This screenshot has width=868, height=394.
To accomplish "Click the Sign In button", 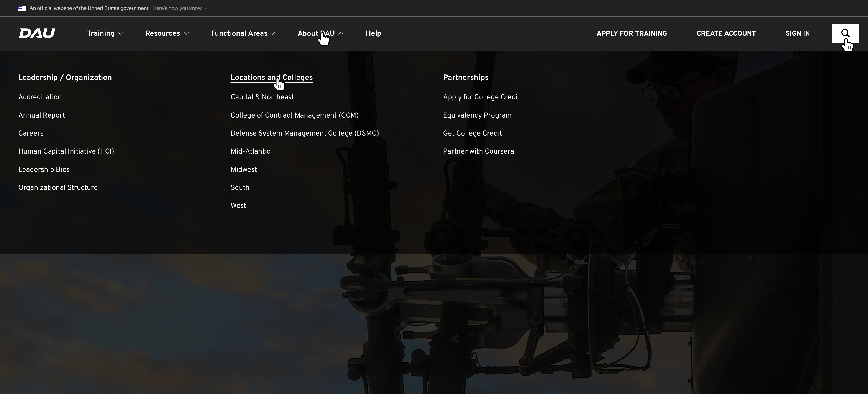I will click(x=797, y=33).
